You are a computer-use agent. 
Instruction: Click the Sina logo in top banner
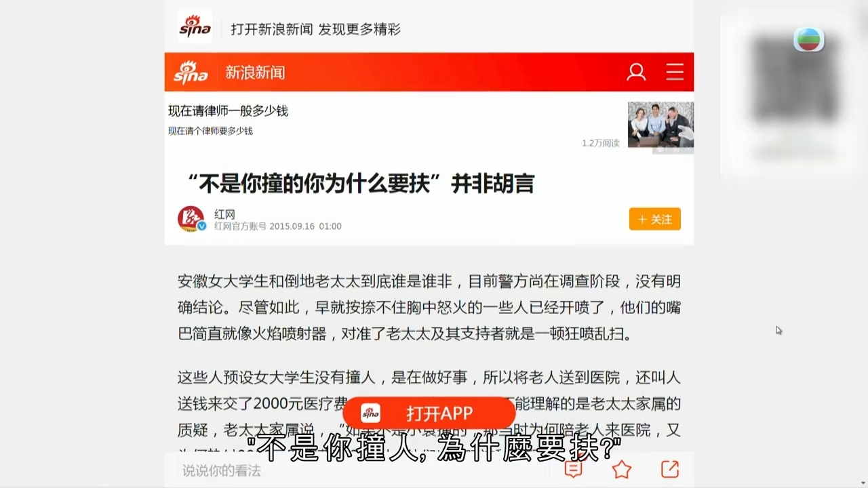click(x=195, y=27)
